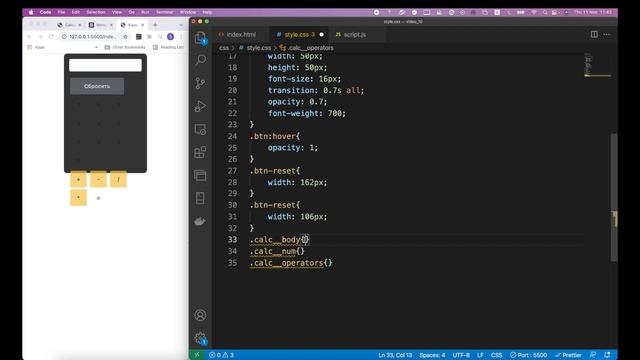Open the Apple menu

coord(31,12)
